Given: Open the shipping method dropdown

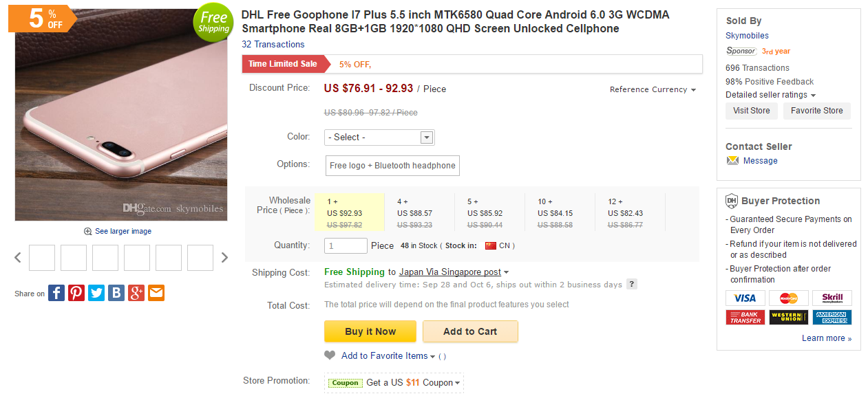Looking at the screenshot, I should tap(454, 272).
